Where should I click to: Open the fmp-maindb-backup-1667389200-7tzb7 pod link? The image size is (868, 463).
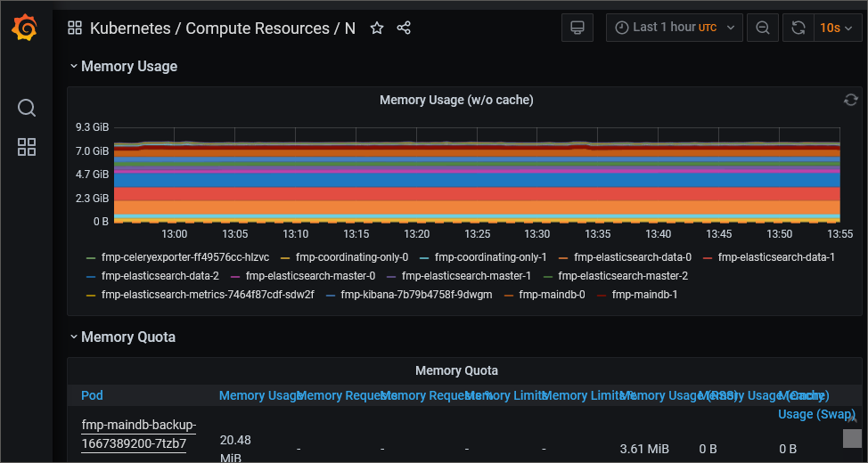click(138, 434)
